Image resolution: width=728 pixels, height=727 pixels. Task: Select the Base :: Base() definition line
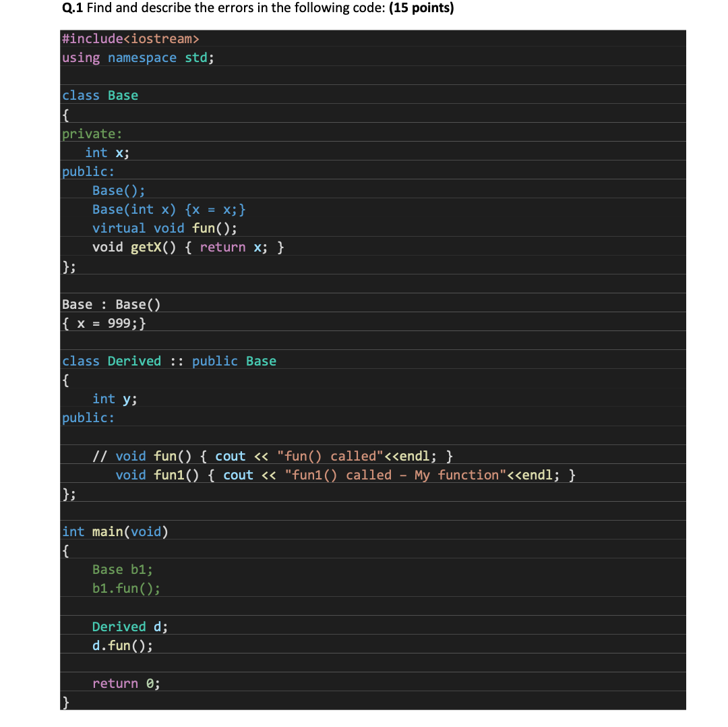point(111,304)
